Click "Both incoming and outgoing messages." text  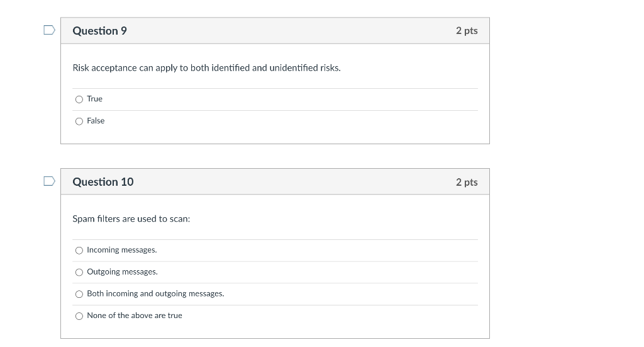coord(155,293)
